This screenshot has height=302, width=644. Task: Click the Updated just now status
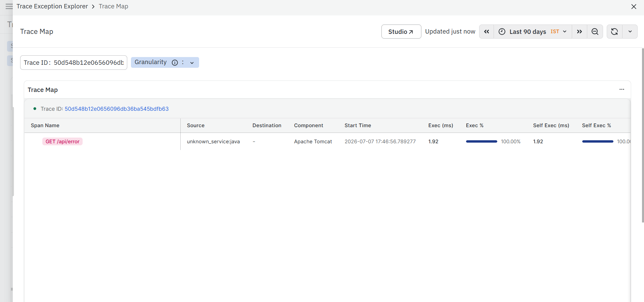[450, 32]
